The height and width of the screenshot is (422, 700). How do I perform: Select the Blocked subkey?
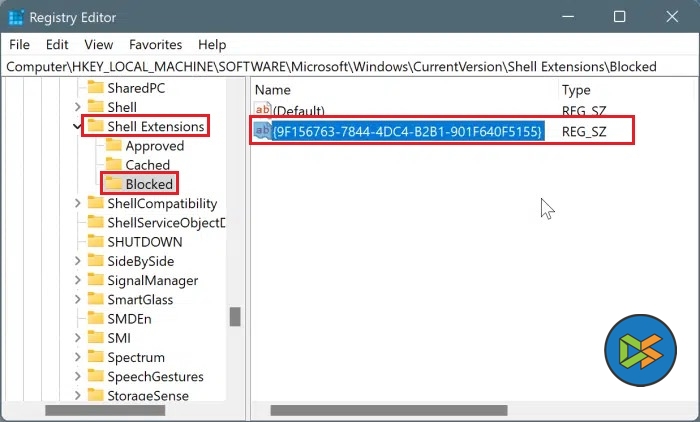pos(149,184)
